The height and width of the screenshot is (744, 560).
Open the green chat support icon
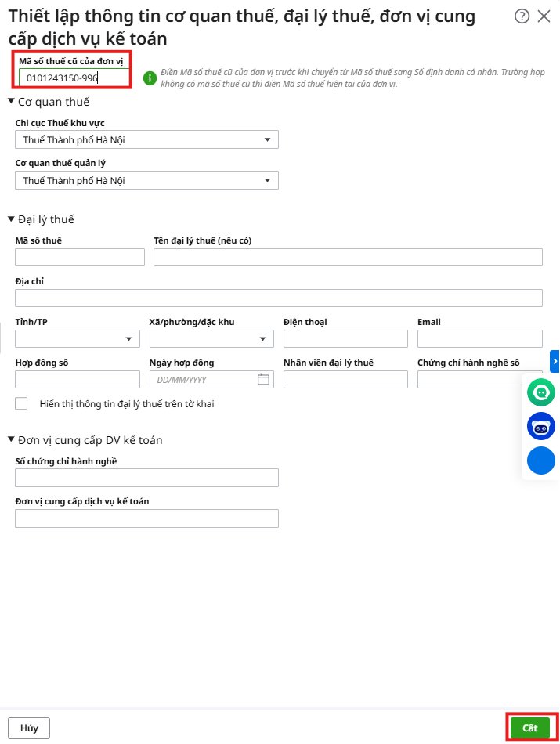tap(541, 392)
